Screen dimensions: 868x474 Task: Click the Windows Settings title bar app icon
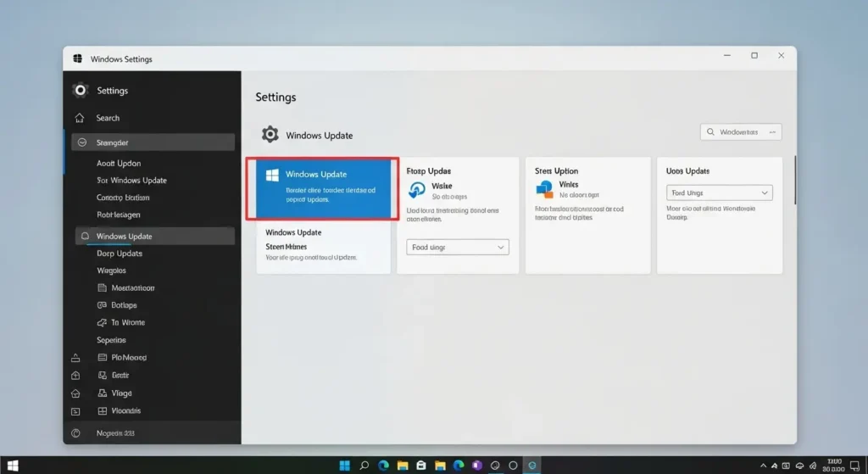[x=77, y=59]
